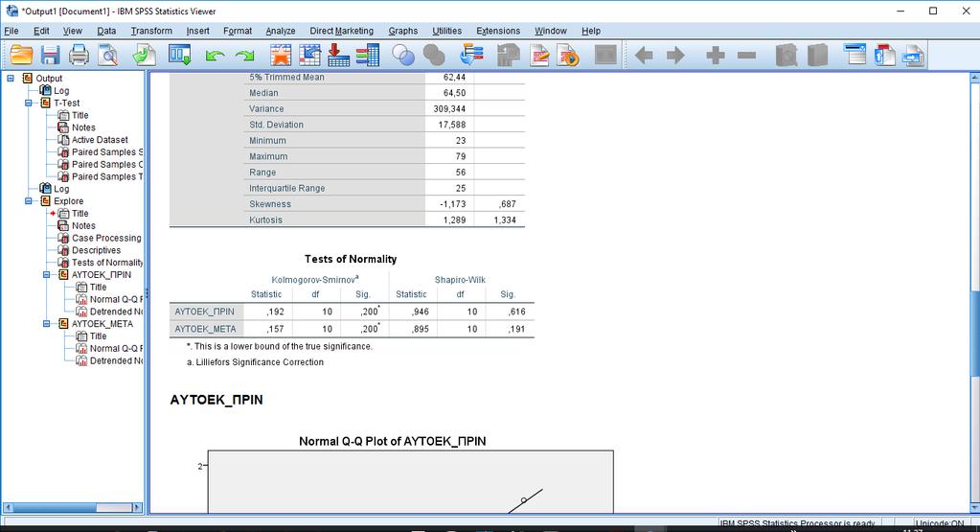The height and width of the screenshot is (532, 980).
Task: Select Log item below Output root
Action: [61, 91]
